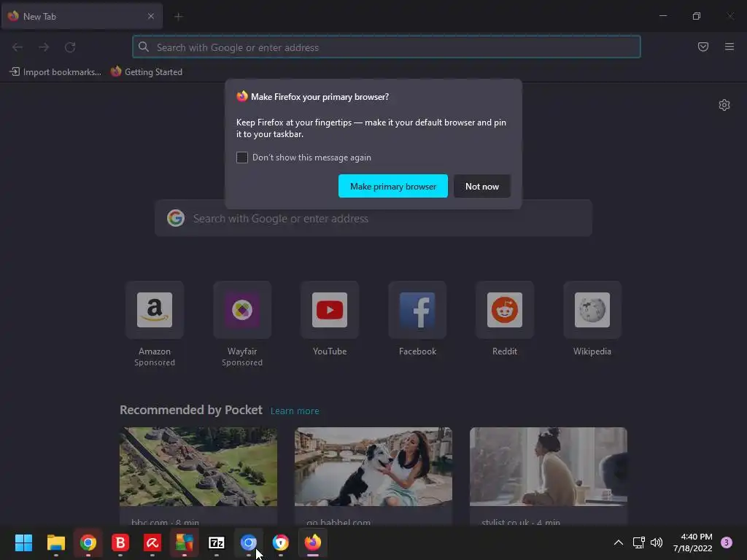Image resolution: width=747 pixels, height=560 pixels.
Task: Open Chromium browser from taskbar
Action: (248, 542)
